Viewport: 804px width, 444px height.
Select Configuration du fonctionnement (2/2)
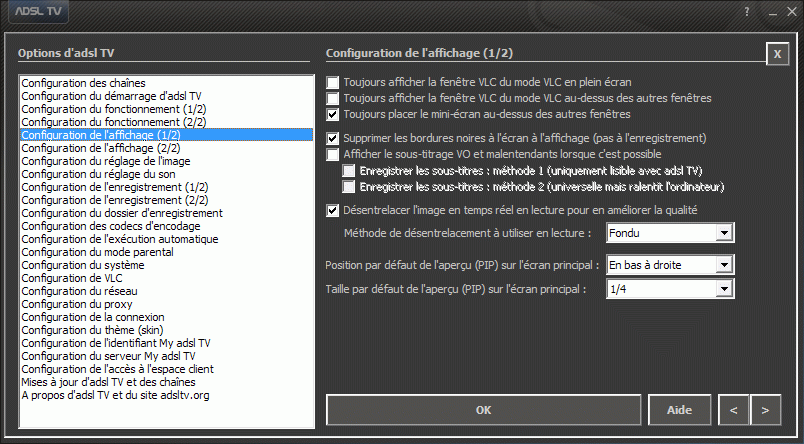[167, 122]
